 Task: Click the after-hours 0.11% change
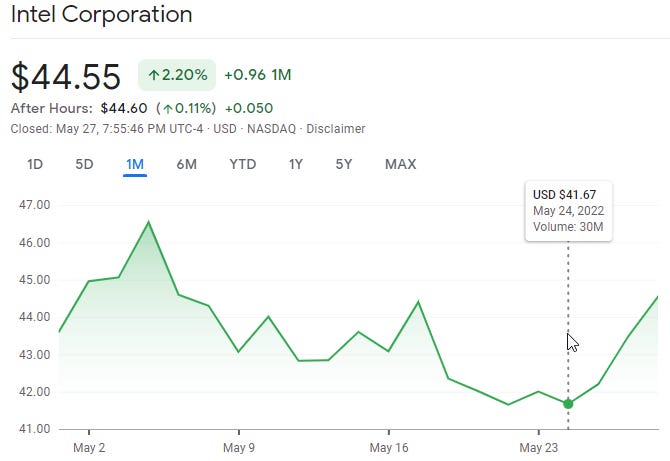click(186, 108)
